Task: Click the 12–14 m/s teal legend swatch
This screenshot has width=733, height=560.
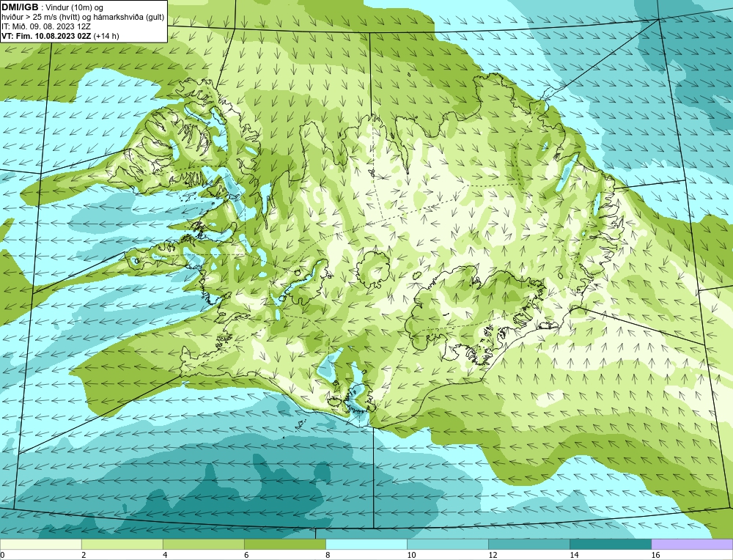Action: pos(528,544)
